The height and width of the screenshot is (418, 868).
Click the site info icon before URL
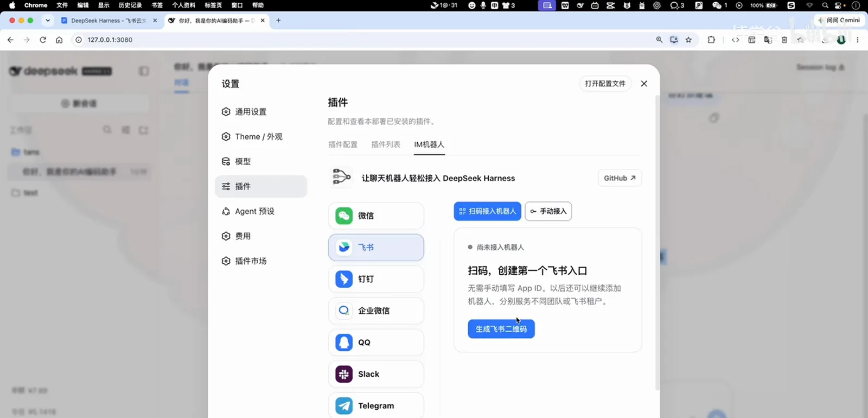click(x=79, y=40)
